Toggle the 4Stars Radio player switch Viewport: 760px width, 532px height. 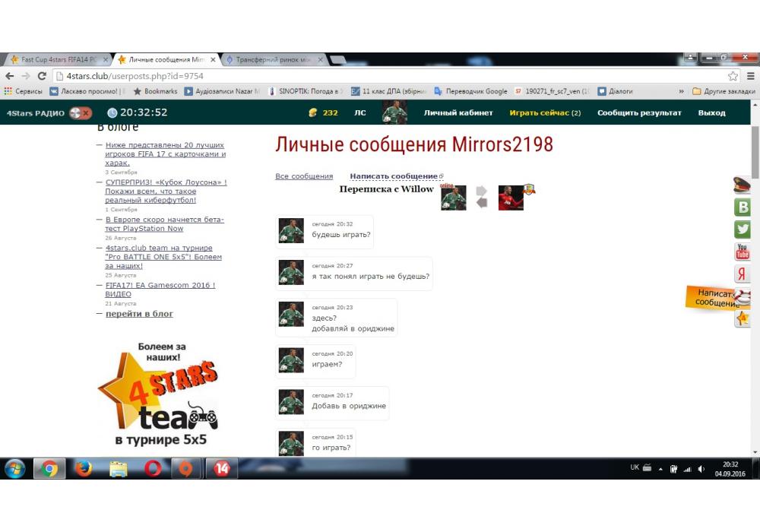[x=80, y=113]
